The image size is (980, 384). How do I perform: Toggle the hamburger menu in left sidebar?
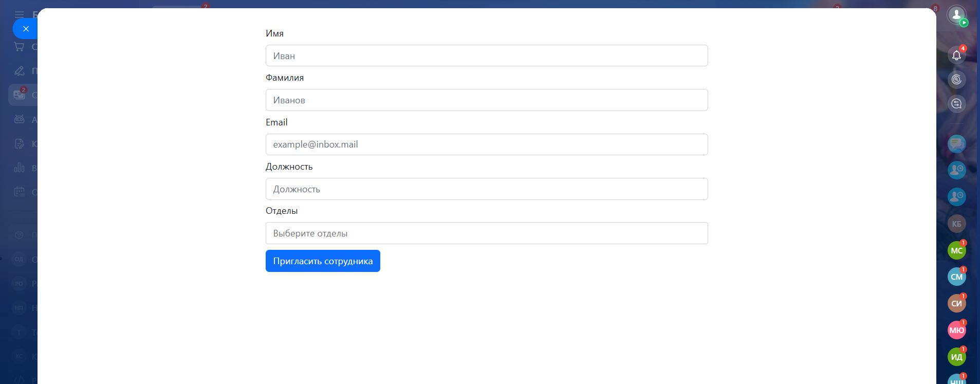tap(19, 14)
